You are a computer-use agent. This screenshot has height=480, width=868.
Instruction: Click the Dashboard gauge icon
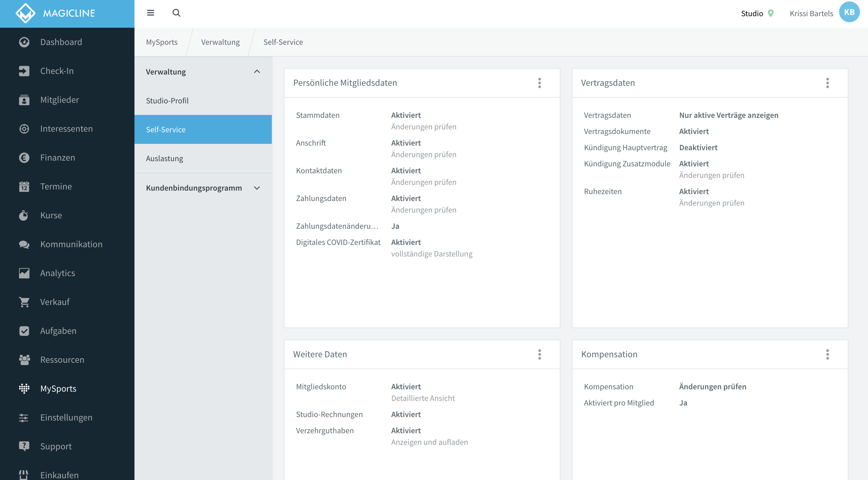[x=24, y=42]
